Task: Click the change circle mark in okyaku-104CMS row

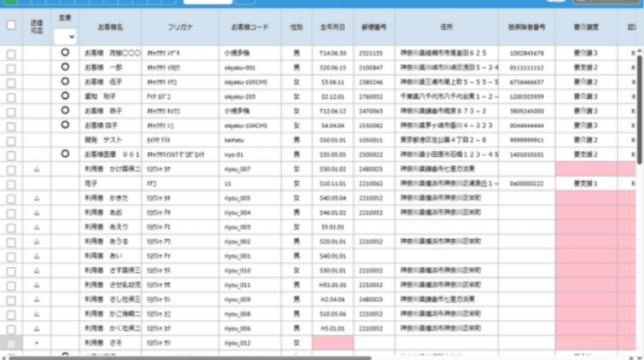Action: point(65,125)
